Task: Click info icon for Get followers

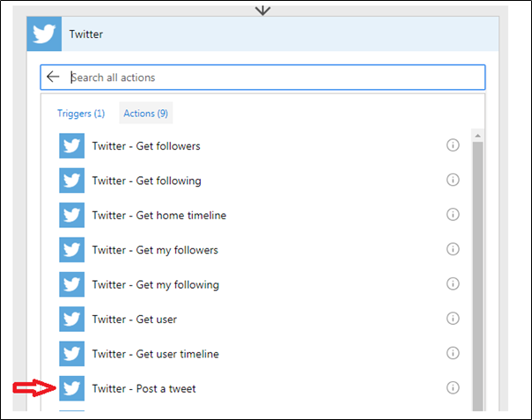Action: pyautogui.click(x=453, y=145)
